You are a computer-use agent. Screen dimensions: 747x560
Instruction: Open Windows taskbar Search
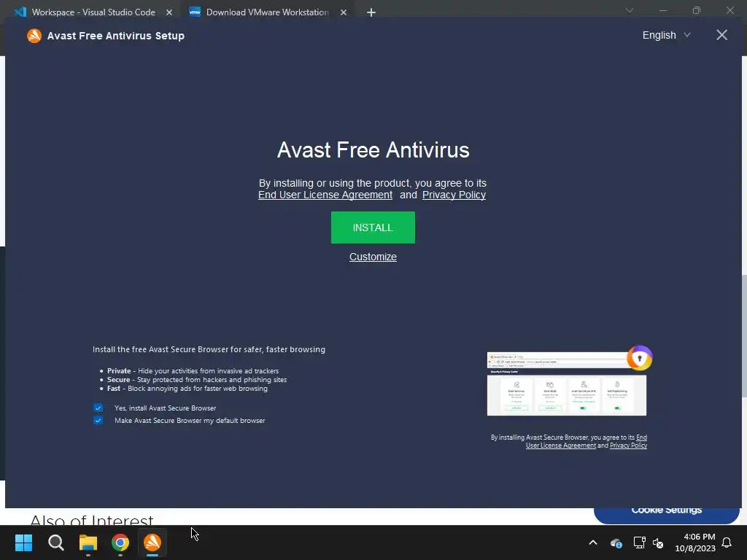point(55,542)
